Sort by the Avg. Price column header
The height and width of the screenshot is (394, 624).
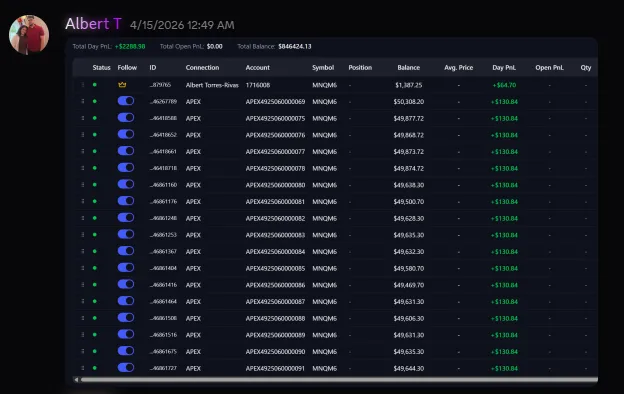click(458, 68)
